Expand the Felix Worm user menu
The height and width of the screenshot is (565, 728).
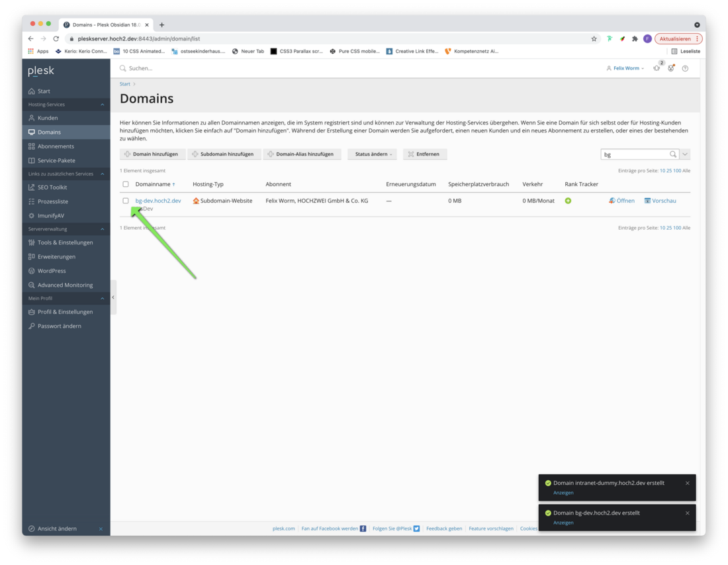(x=625, y=68)
